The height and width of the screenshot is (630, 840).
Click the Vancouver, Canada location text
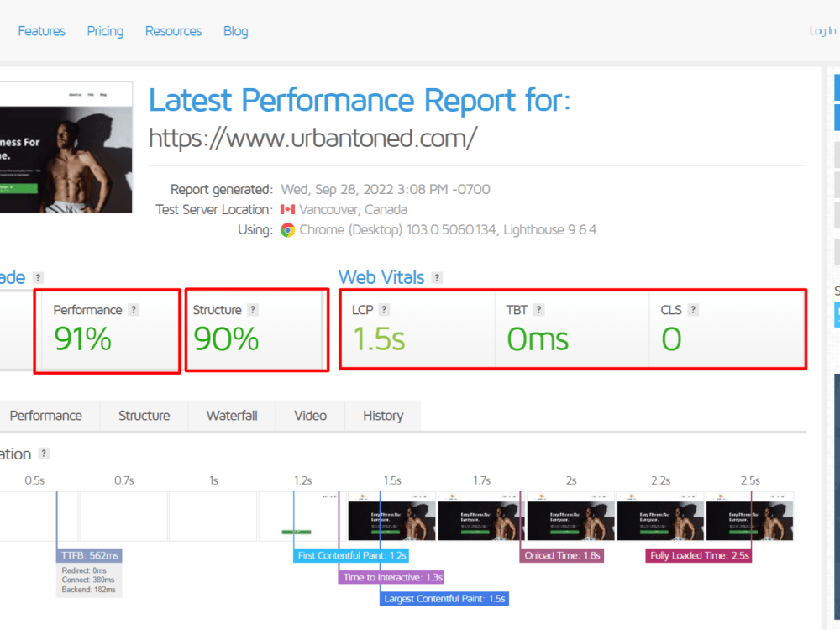point(353,209)
